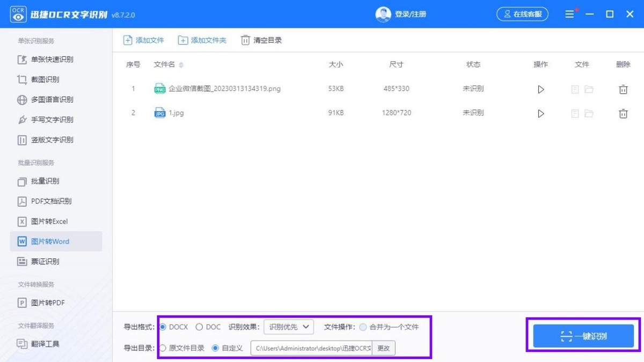Start recognition for 1.jpg using play icon

pos(541,113)
